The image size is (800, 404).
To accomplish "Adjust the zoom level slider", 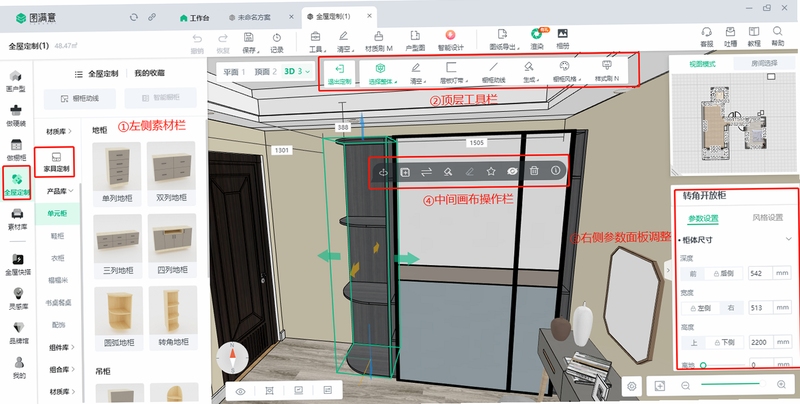I will 733,384.
